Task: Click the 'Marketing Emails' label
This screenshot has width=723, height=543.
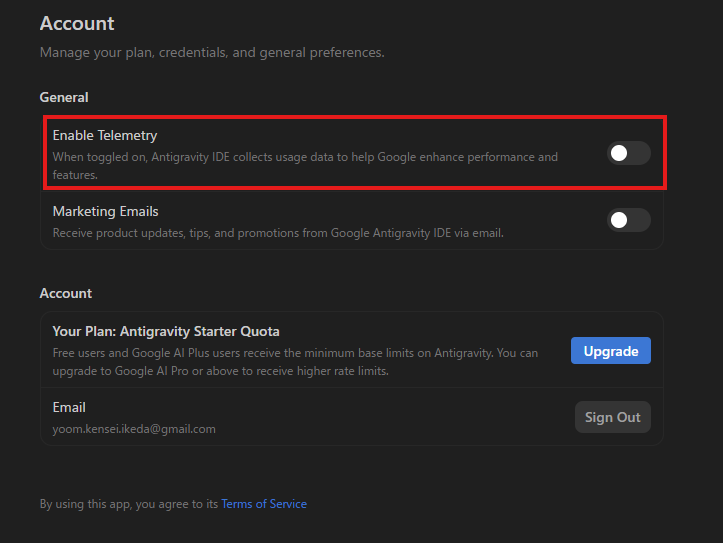Action: (105, 212)
